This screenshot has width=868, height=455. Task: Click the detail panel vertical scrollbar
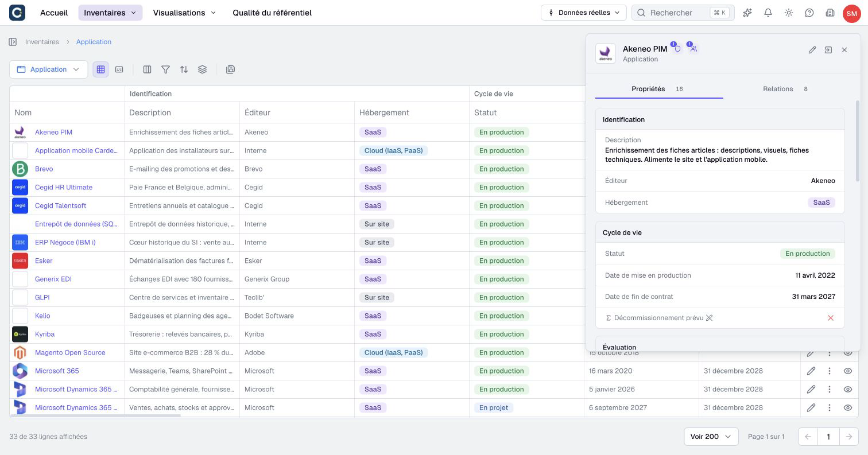(858, 141)
